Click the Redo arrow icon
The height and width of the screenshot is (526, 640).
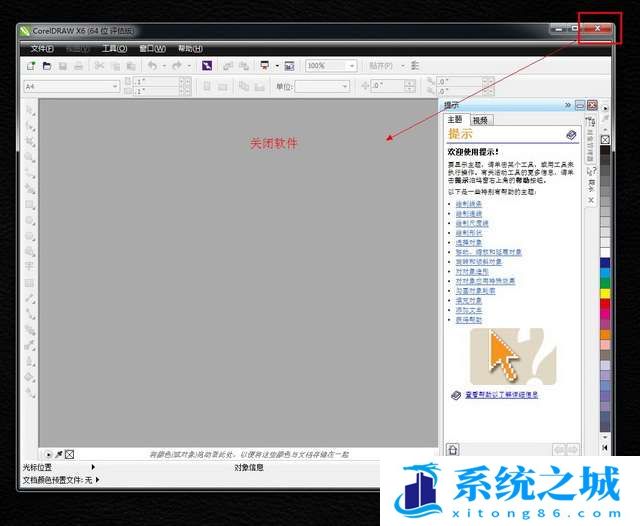(x=177, y=66)
